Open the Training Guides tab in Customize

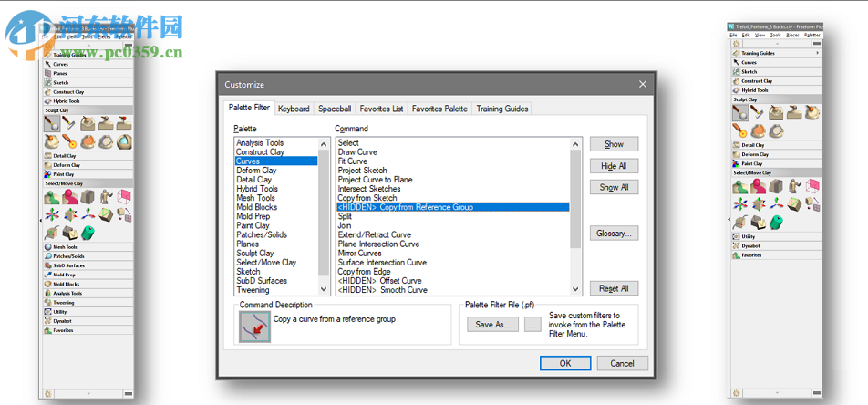click(x=502, y=109)
